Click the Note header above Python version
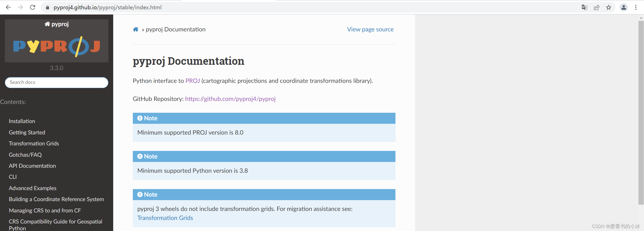 click(x=264, y=156)
